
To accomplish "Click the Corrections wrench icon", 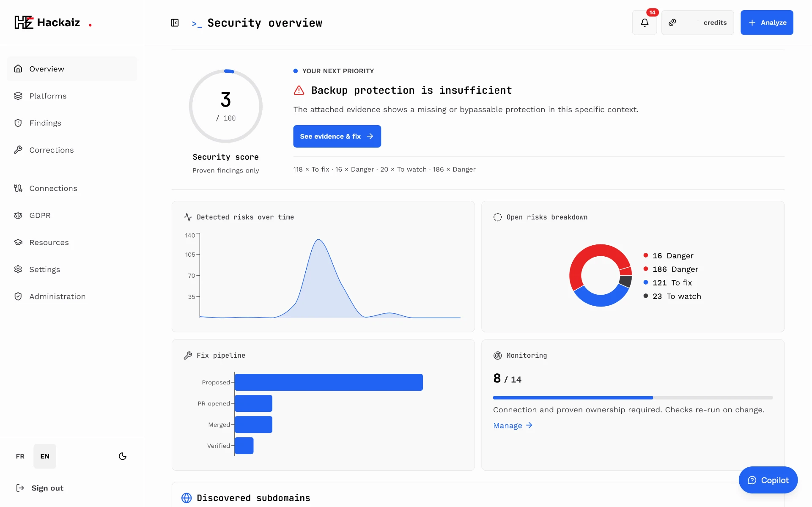I will (x=18, y=150).
